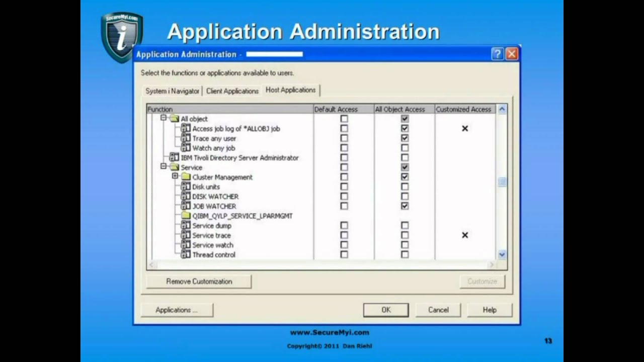Switch to the Client Applications tab

click(x=232, y=91)
